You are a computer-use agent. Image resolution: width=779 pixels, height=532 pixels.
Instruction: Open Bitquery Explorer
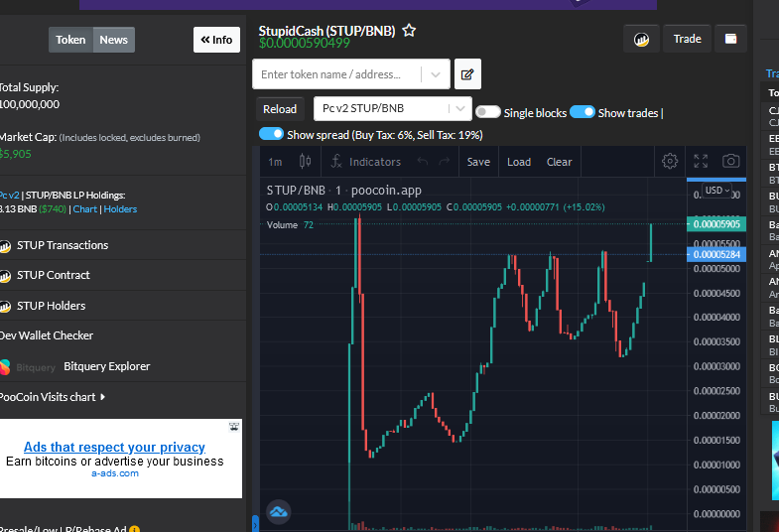[107, 366]
